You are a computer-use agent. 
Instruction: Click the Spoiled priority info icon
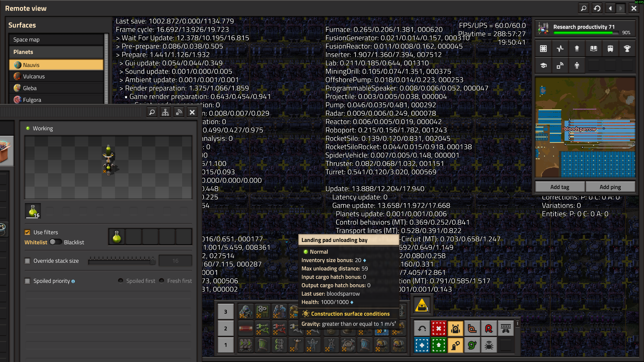tap(73, 282)
